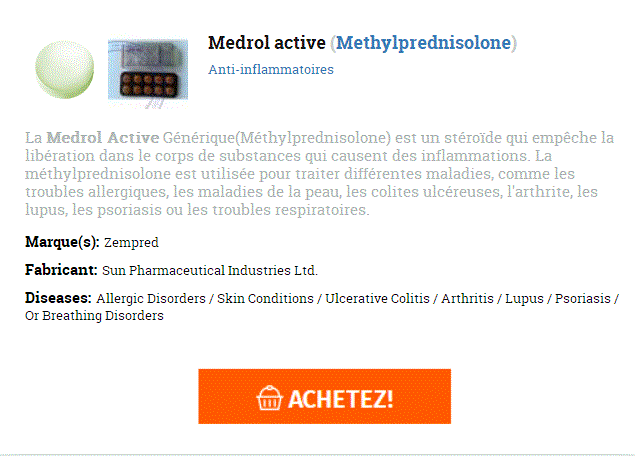Click the Ulcerative Colitis disease entry
This screenshot has height=456, width=635.
click(377, 299)
